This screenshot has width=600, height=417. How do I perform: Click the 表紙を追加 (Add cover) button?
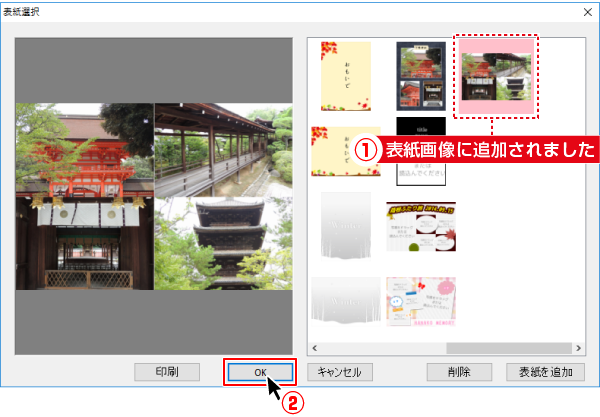pos(545,371)
